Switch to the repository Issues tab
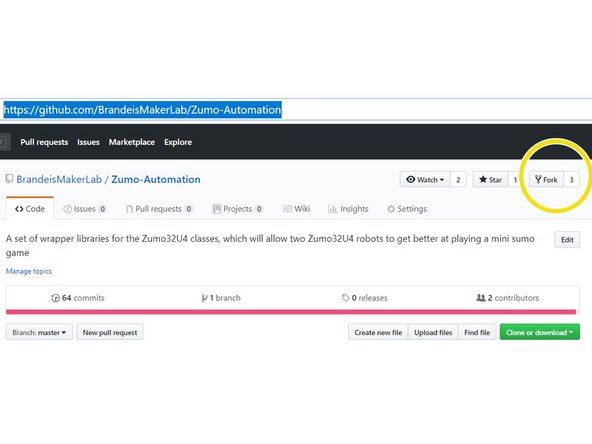 tap(85, 209)
